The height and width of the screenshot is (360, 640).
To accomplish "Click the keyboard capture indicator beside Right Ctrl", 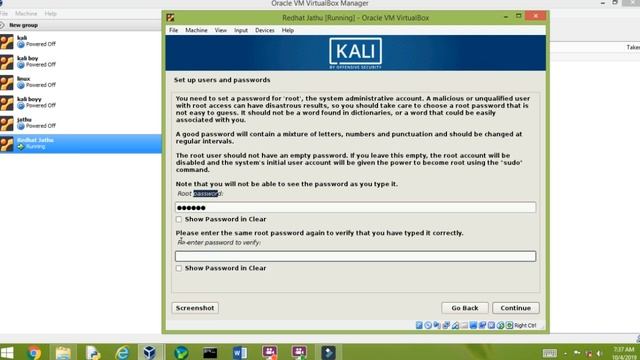I will point(509,325).
